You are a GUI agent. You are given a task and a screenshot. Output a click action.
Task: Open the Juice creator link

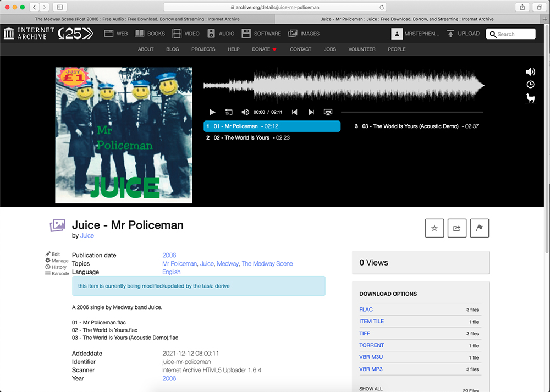[87, 236]
